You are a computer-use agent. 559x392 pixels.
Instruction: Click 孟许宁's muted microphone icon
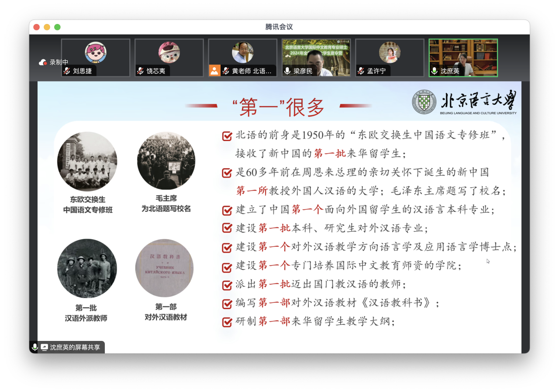click(x=361, y=71)
